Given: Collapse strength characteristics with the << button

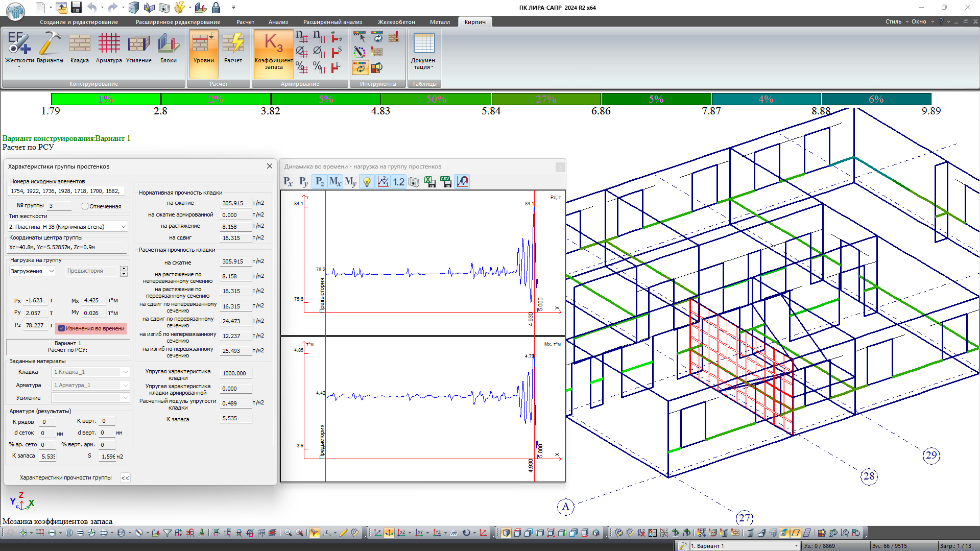Looking at the screenshot, I should click(125, 478).
